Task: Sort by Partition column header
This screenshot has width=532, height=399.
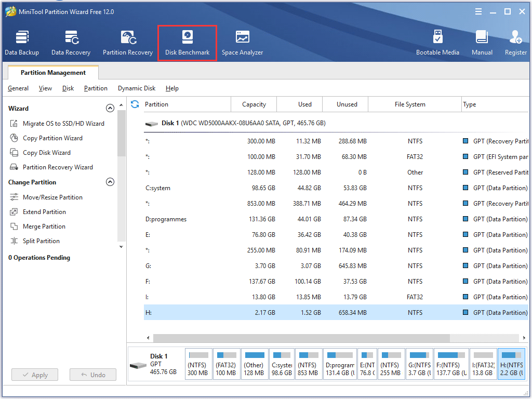Action: click(186, 104)
